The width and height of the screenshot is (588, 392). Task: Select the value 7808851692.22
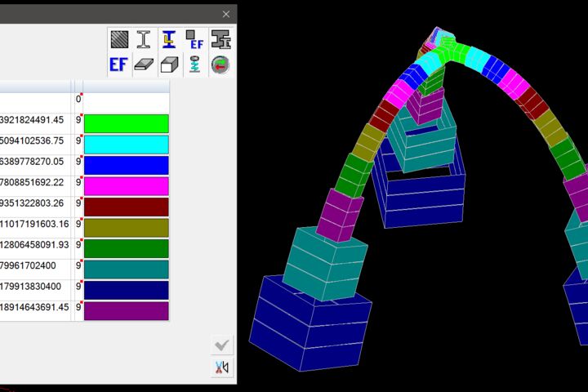(32, 182)
